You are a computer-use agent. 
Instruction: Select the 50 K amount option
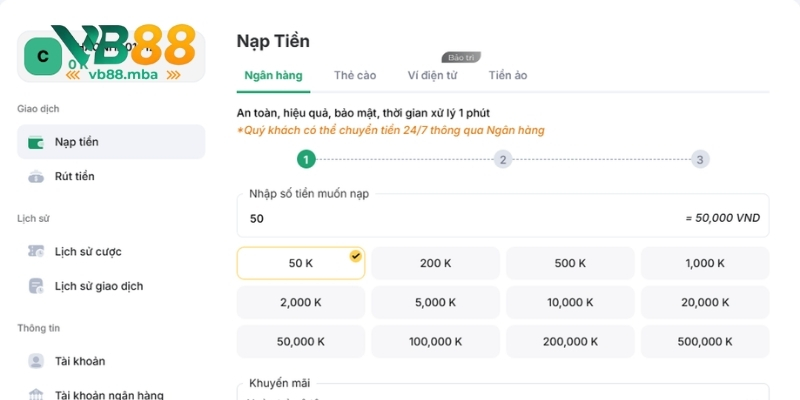point(301,263)
